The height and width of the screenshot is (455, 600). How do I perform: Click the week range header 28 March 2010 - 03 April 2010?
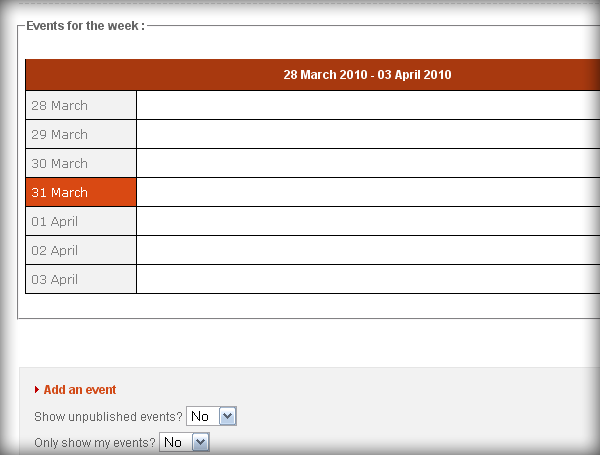367,75
